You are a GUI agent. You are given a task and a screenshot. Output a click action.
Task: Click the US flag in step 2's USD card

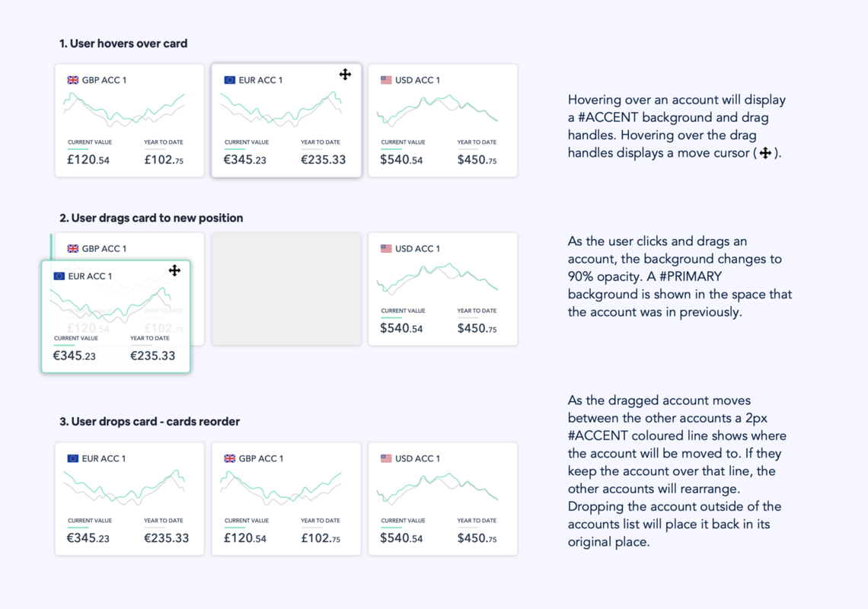pos(386,249)
